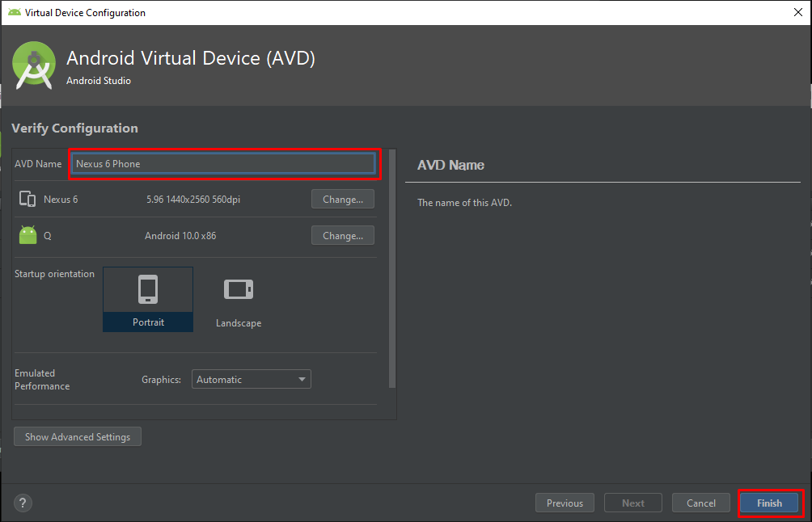
Task: Open help with the question mark icon
Action: pyautogui.click(x=23, y=503)
